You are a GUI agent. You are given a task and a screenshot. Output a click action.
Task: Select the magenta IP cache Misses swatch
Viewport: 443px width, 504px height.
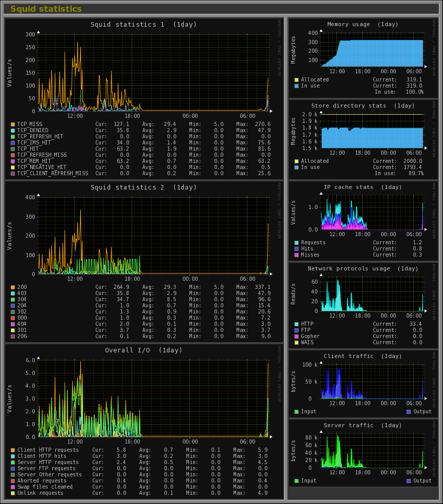pos(297,255)
